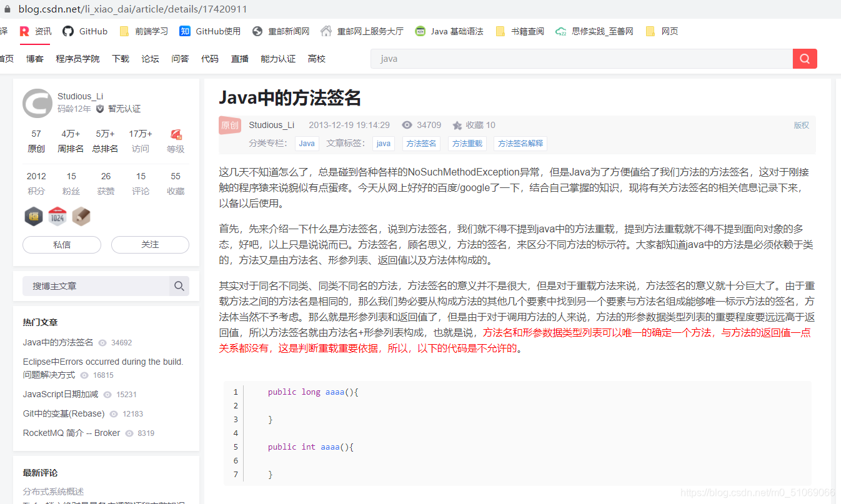
Task: Open hot article JavaScript日期加减
Action: click(61, 394)
